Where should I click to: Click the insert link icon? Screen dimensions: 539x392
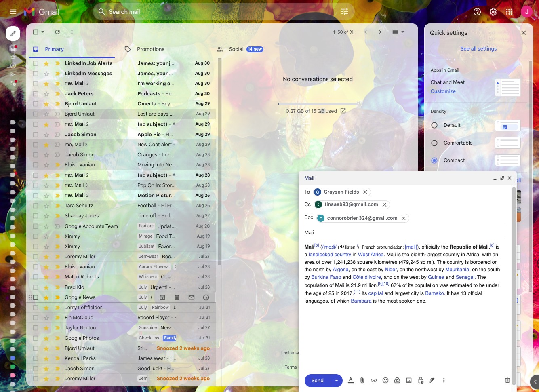(x=374, y=380)
